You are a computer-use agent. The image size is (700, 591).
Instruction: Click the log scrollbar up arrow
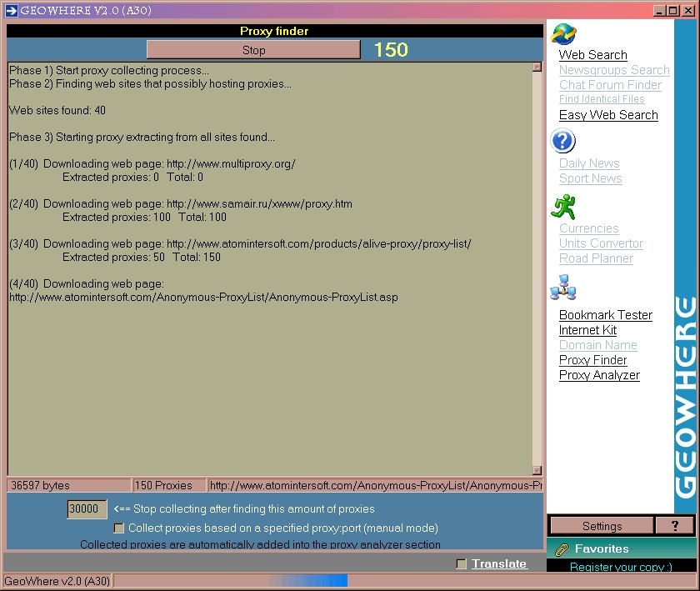click(x=537, y=67)
